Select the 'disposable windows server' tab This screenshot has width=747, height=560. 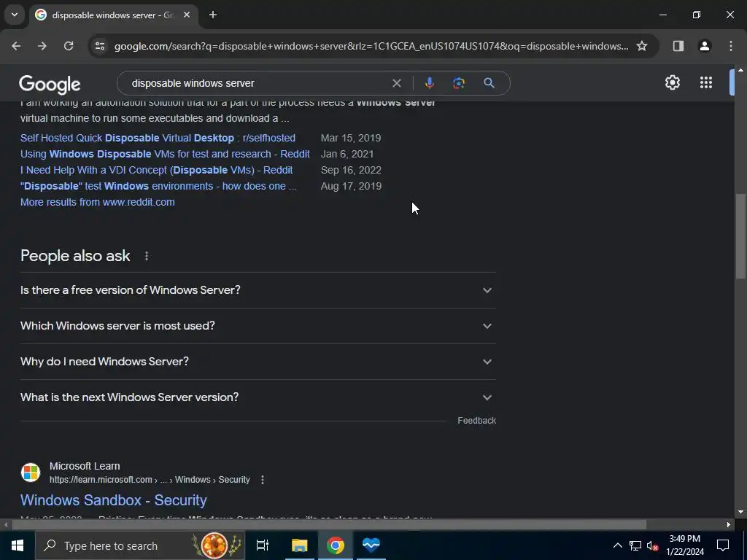pos(113,15)
